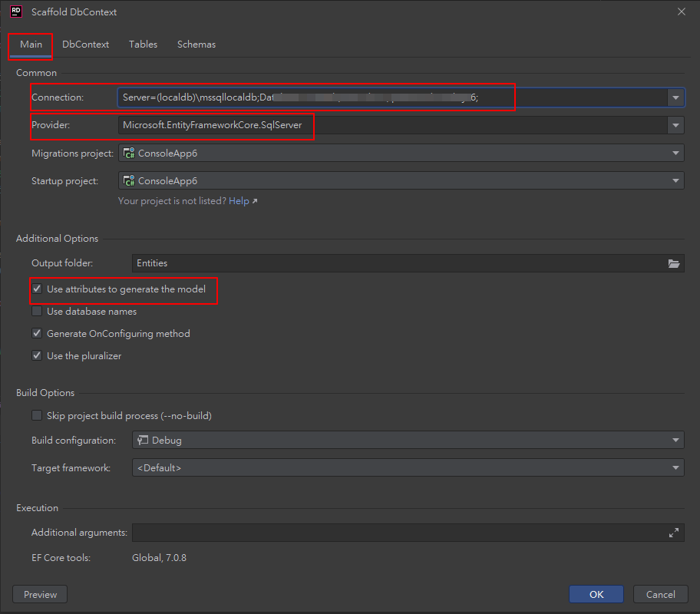Click the 'Global, 7.0.8' EF Core tools value

(x=160, y=558)
